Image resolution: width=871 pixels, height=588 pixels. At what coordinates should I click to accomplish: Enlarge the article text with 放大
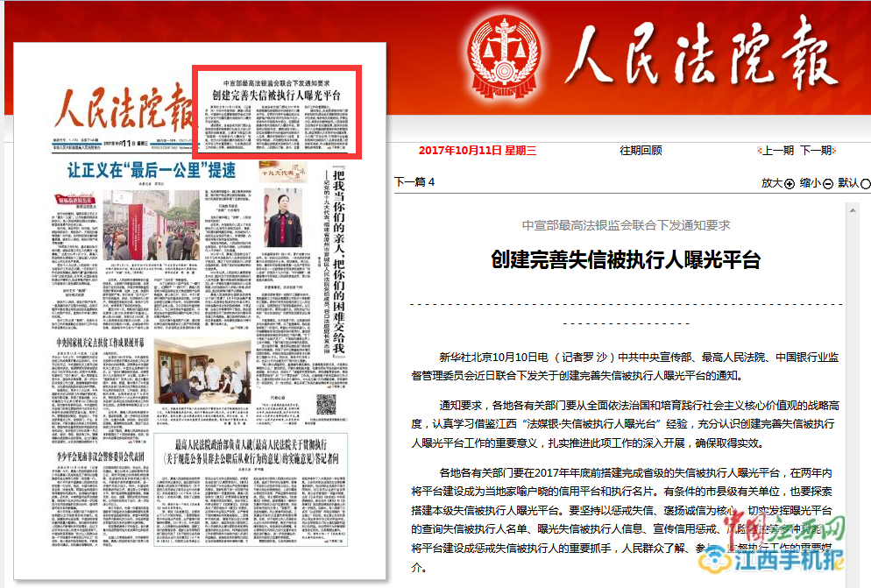pos(778,183)
